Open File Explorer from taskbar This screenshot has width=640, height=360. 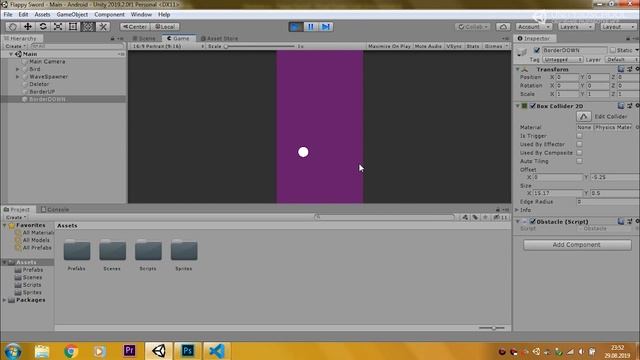(x=42, y=351)
